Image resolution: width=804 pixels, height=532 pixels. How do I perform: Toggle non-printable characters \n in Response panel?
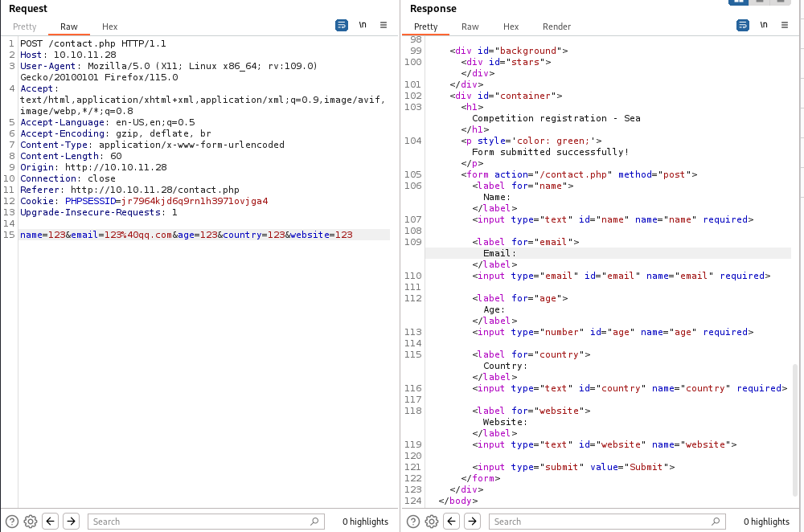764,25
